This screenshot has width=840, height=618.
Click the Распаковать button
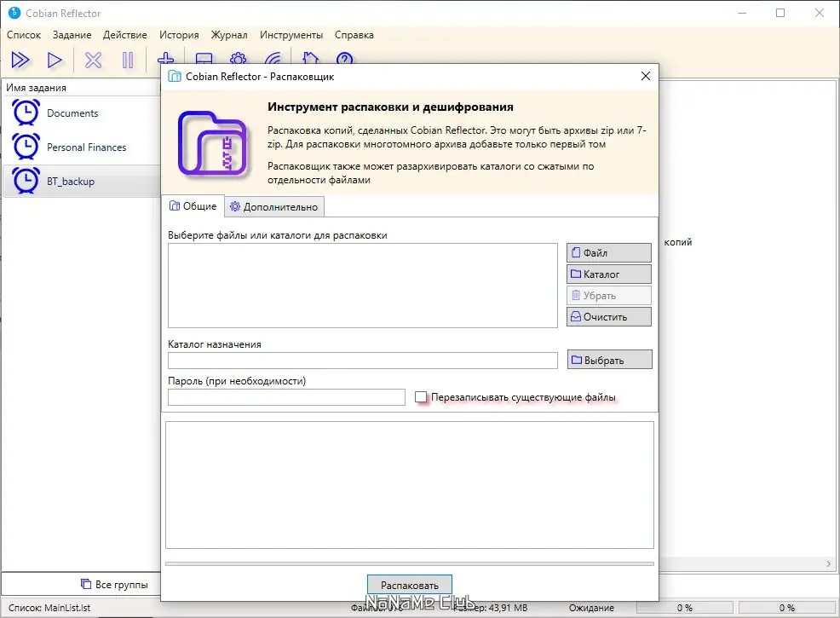pyautogui.click(x=409, y=585)
